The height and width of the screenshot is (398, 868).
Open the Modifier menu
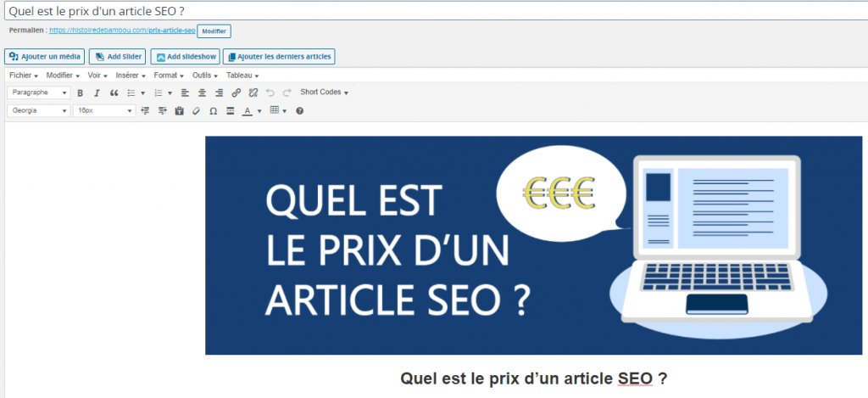point(63,76)
